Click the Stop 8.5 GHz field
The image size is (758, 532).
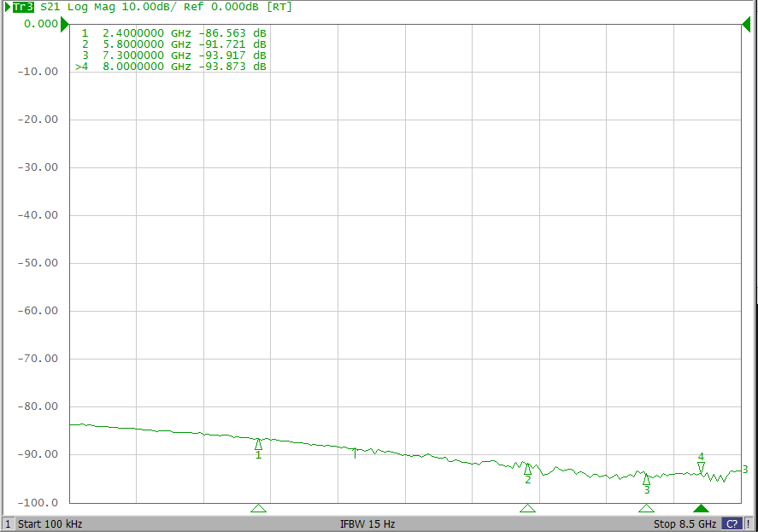pos(685,524)
